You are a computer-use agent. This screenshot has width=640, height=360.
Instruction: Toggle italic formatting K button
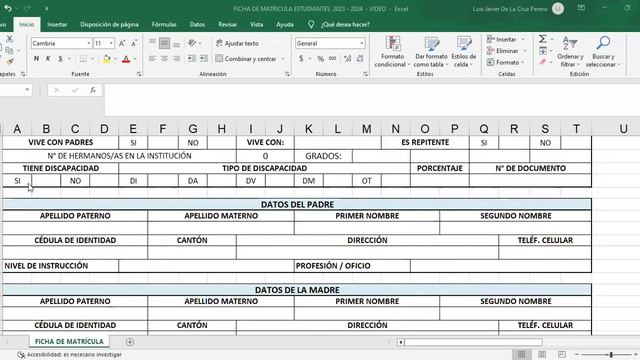[48, 59]
